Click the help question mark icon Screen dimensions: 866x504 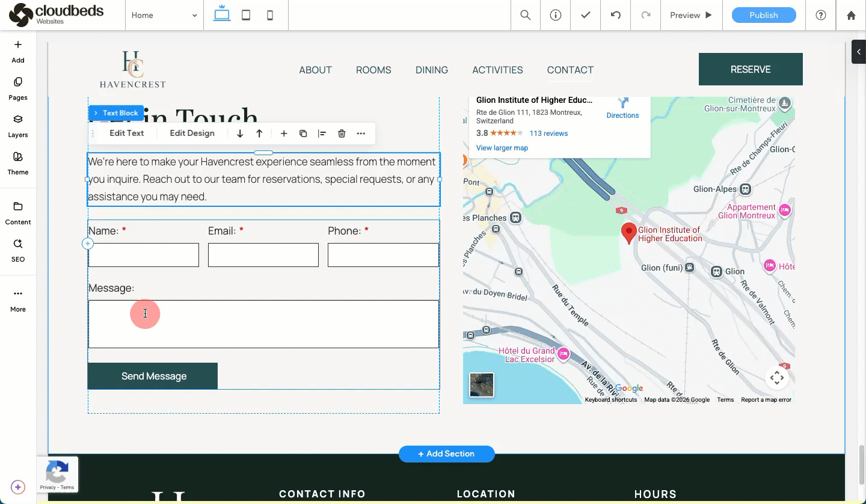821,15
